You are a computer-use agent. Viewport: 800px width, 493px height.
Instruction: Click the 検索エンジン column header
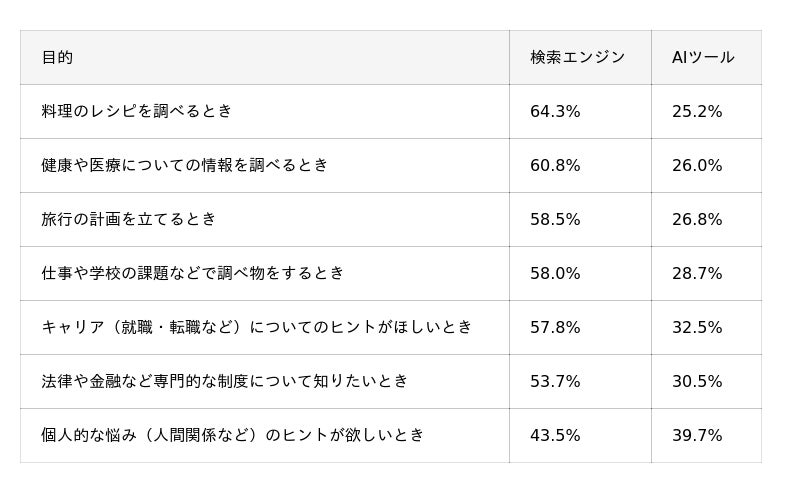click(577, 58)
